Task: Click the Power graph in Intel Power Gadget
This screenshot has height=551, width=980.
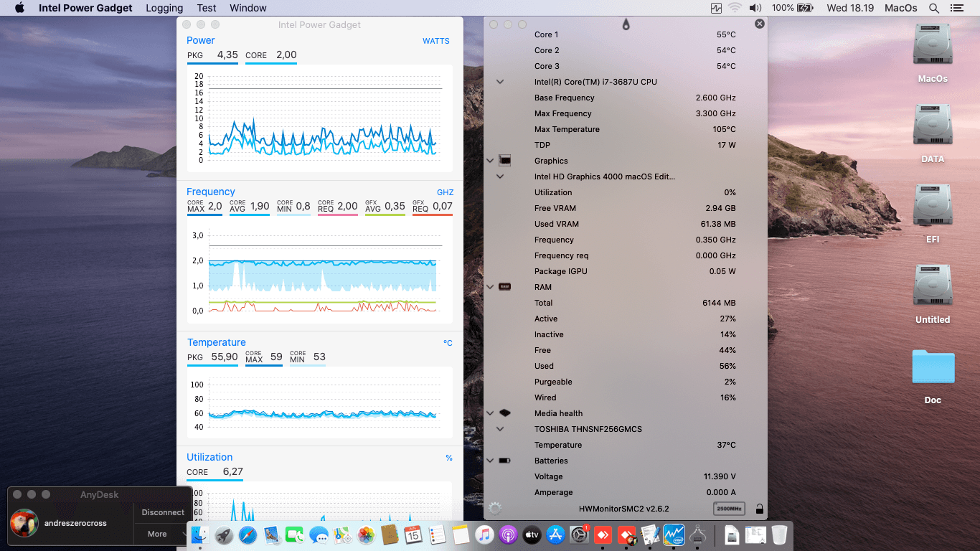Action: pyautogui.click(x=319, y=118)
